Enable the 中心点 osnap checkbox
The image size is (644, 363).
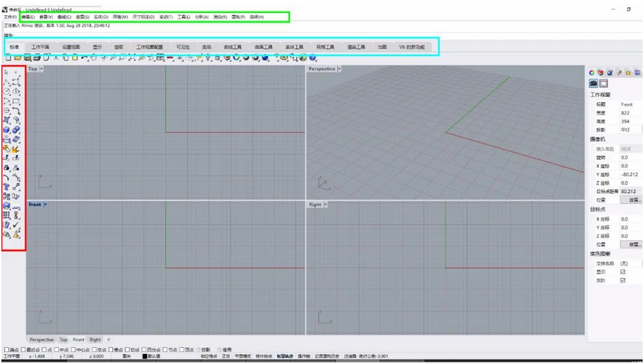(x=73, y=350)
